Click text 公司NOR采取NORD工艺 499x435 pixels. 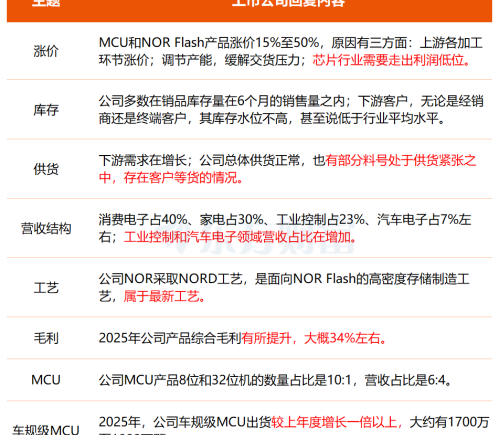coord(170,279)
